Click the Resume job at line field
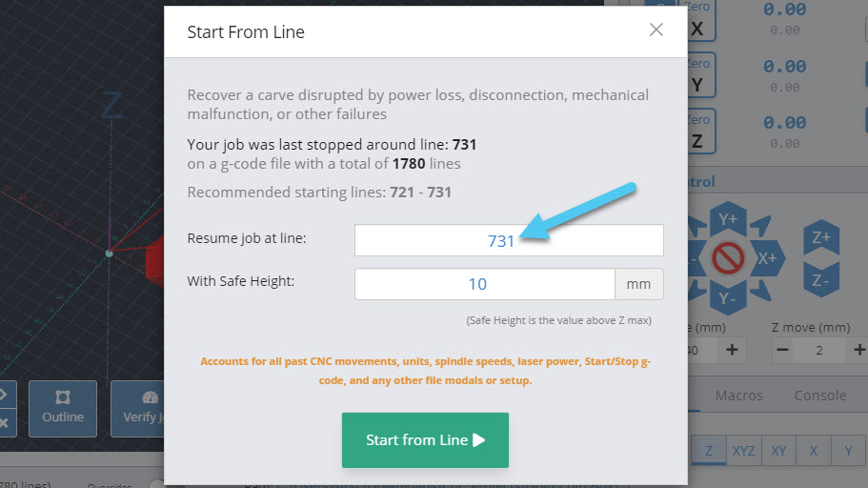868x488 pixels. [x=509, y=240]
